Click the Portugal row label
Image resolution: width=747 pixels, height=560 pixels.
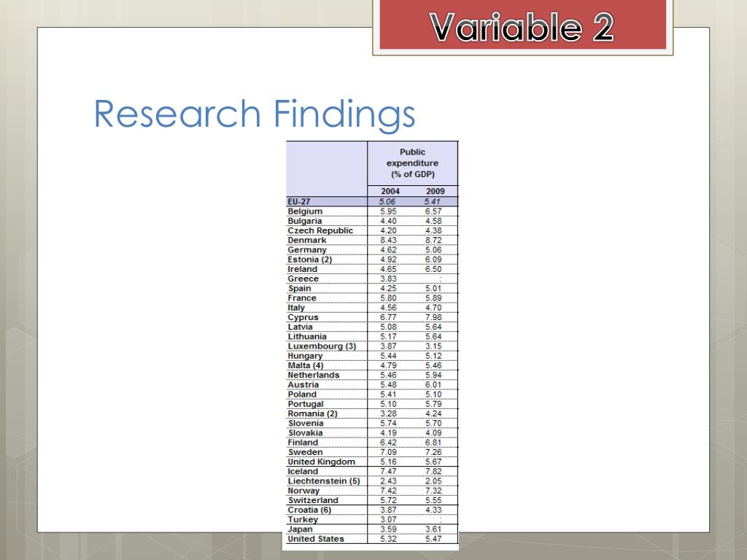click(x=306, y=404)
